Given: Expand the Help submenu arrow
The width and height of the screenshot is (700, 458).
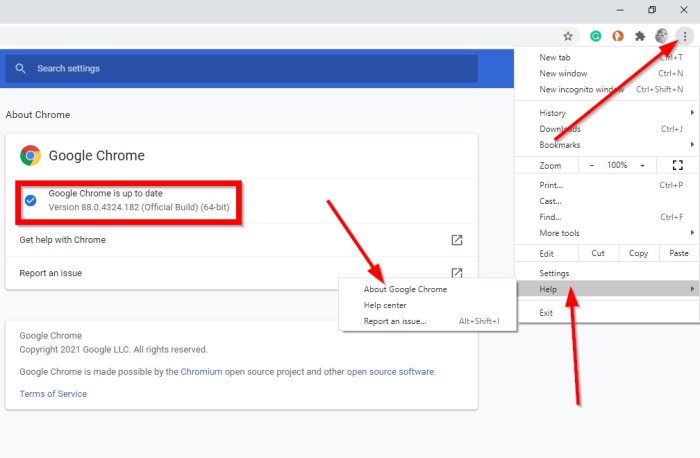Looking at the screenshot, I should (692, 289).
